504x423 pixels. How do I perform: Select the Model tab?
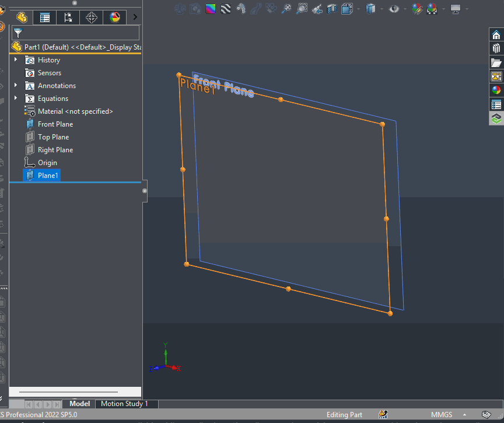click(x=80, y=404)
